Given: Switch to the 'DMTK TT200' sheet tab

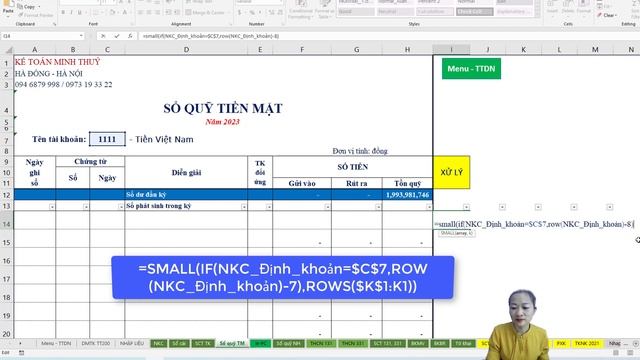Looking at the screenshot, I should pos(96,344).
